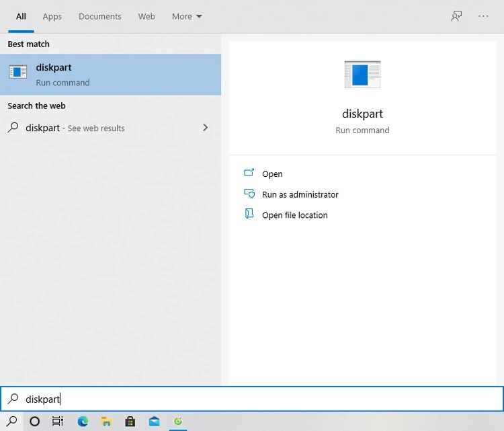Open taskbar Search button
This screenshot has width=504, height=431.
coord(11,421)
